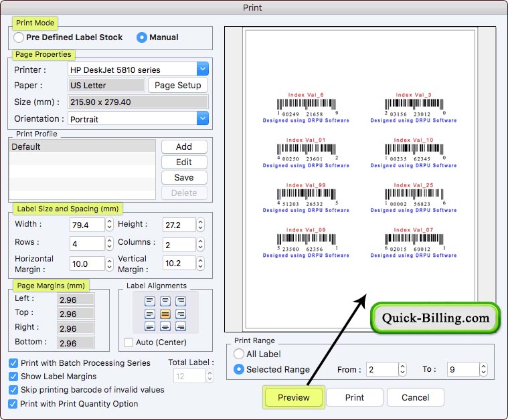508x420 pixels.
Task: Open Page Setup
Action: [178, 85]
